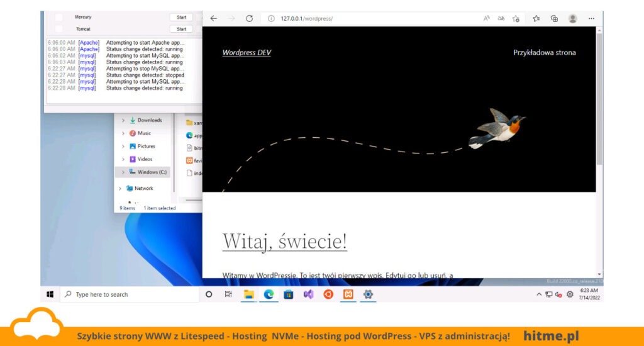This screenshot has width=644, height=346.
Task: Open Edge Settings and more menu
Action: tap(591, 18)
